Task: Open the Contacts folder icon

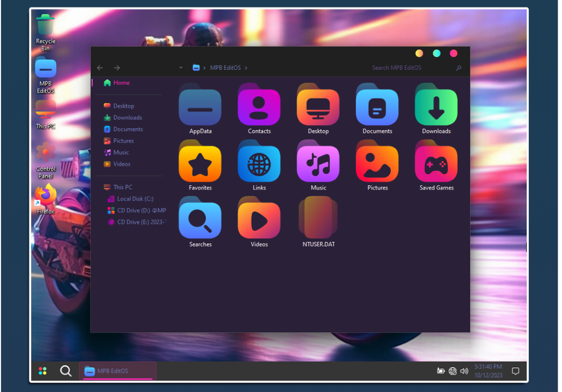Action: coord(259,109)
